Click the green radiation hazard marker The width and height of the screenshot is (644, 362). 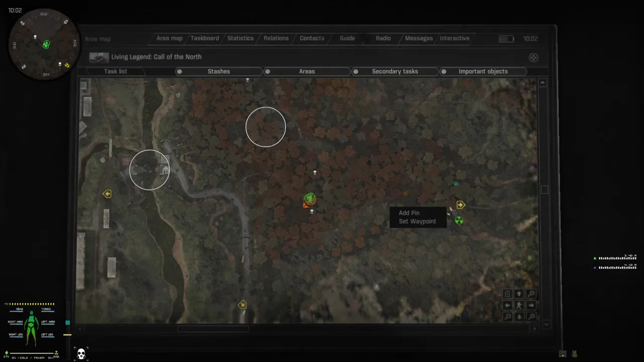coord(459,220)
